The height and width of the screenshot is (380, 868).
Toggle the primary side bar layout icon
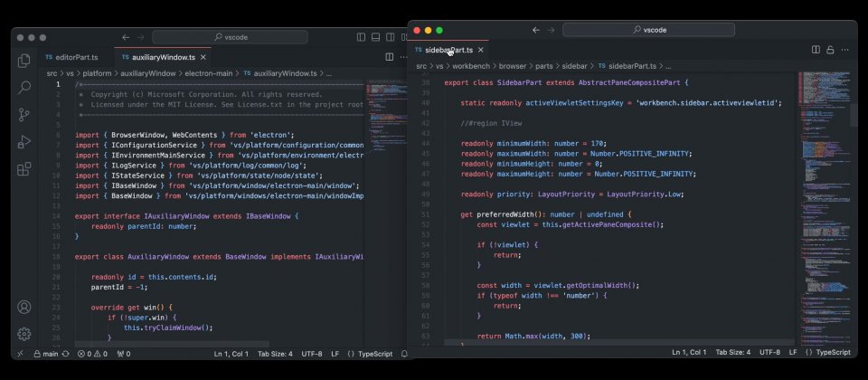point(361,37)
